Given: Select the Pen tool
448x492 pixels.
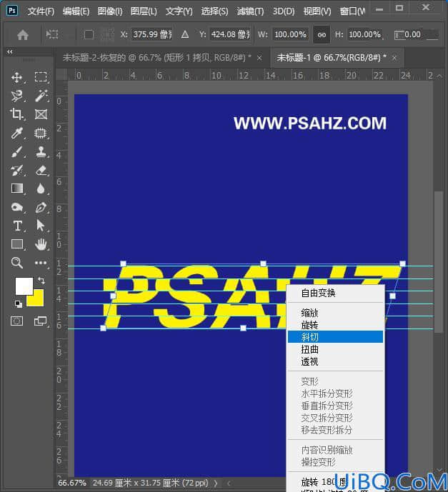Looking at the screenshot, I should coord(41,207).
